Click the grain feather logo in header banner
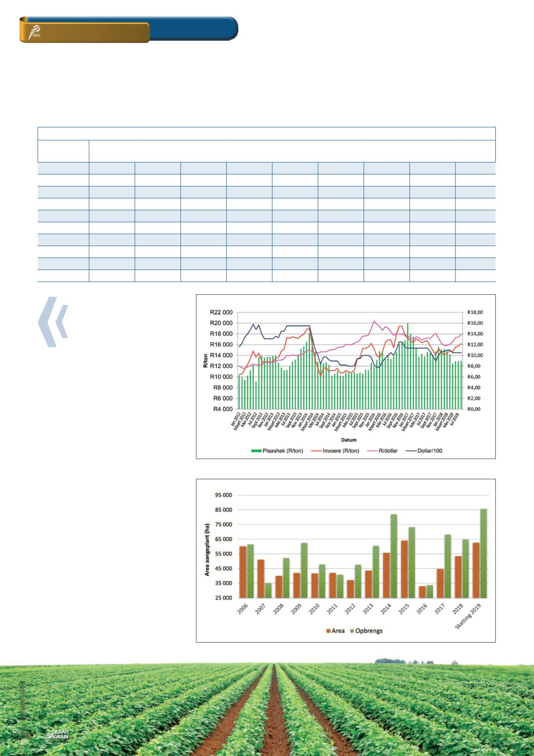Viewport: 534px width, 756px height. point(34,32)
